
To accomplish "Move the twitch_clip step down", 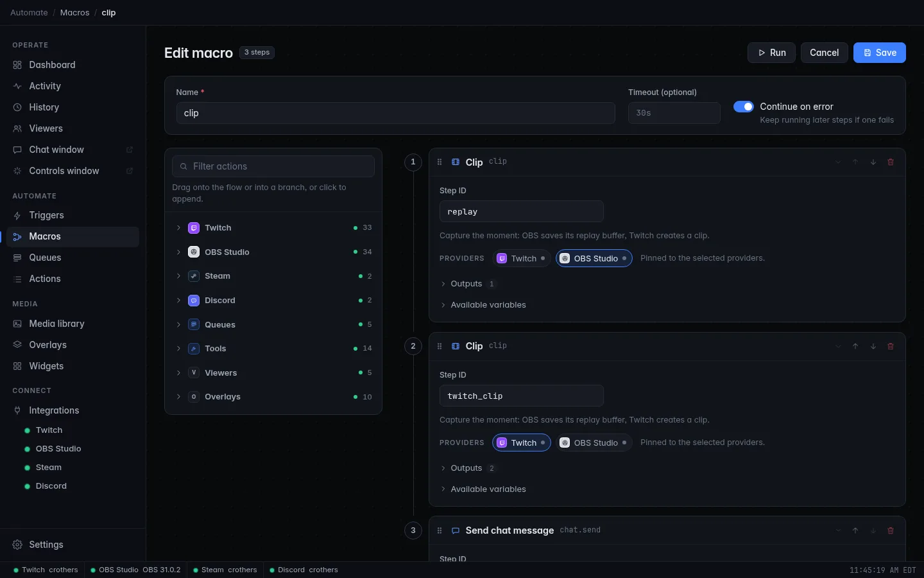I will click(x=873, y=346).
